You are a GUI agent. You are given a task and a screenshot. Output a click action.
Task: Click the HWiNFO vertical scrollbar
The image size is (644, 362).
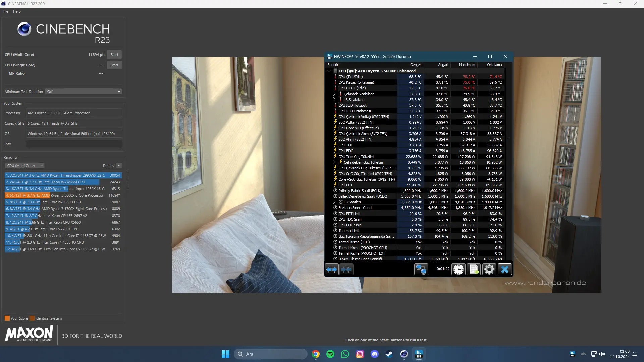509,122
